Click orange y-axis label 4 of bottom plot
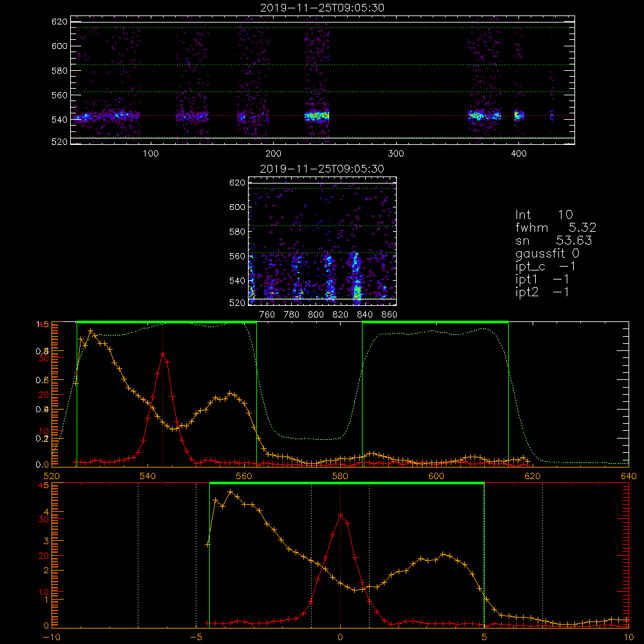The height and width of the screenshot is (644, 644). pyautogui.click(x=46, y=512)
